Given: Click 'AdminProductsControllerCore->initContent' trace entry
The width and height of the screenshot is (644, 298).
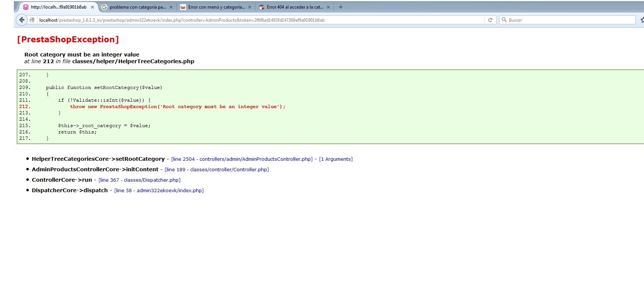Looking at the screenshot, I should [x=95, y=169].
